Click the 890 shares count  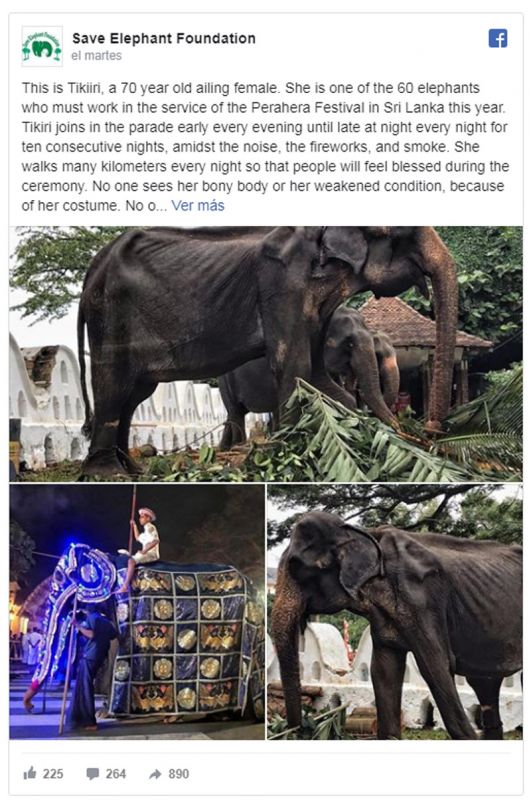pyautogui.click(x=179, y=774)
